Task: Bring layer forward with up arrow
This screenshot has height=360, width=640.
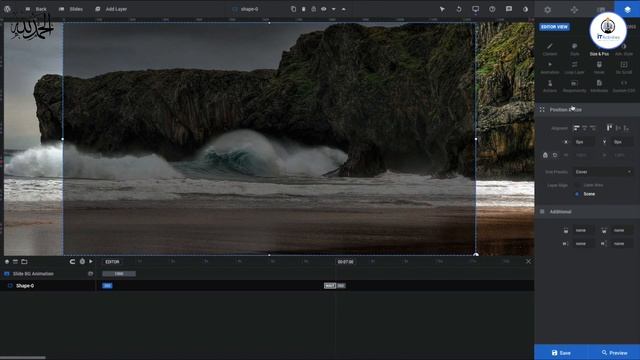Action: pos(344,9)
